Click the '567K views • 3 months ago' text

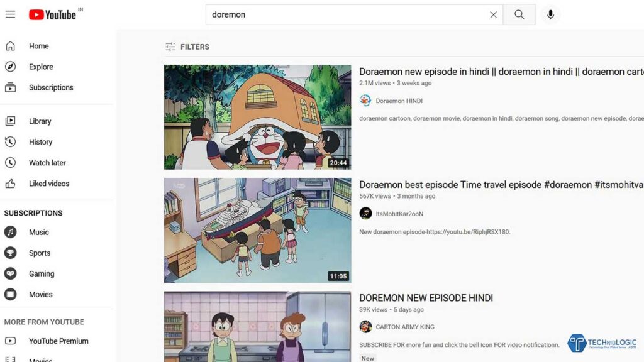(x=397, y=196)
